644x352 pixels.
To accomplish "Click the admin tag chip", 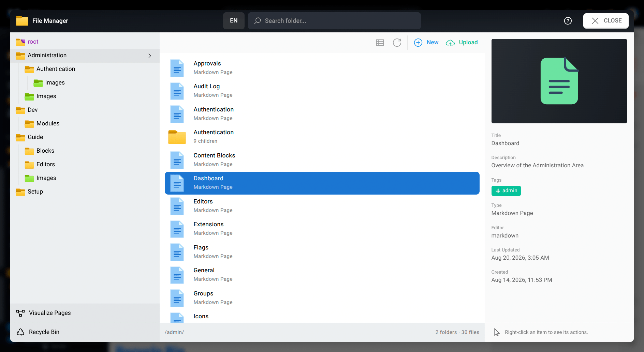I will click(506, 191).
